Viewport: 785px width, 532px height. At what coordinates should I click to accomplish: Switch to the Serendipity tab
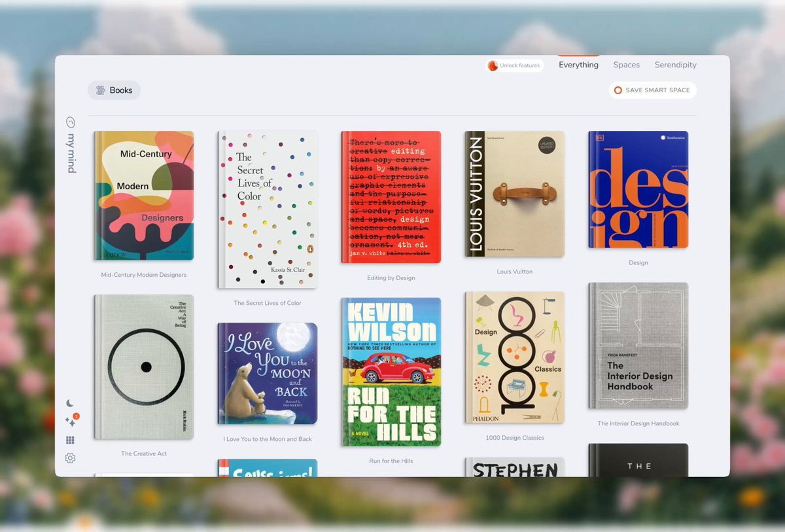pyautogui.click(x=675, y=65)
